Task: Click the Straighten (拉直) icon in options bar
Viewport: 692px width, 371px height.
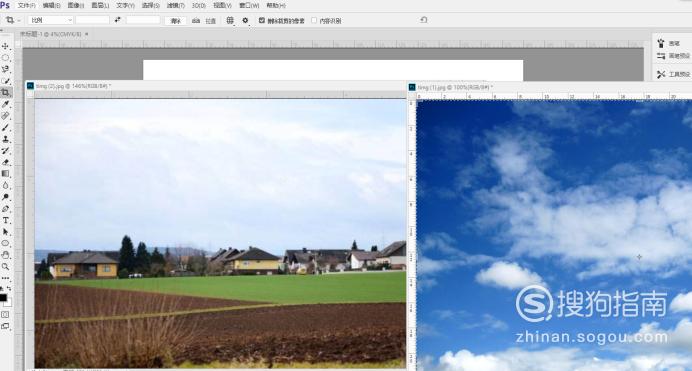Action: (196, 20)
